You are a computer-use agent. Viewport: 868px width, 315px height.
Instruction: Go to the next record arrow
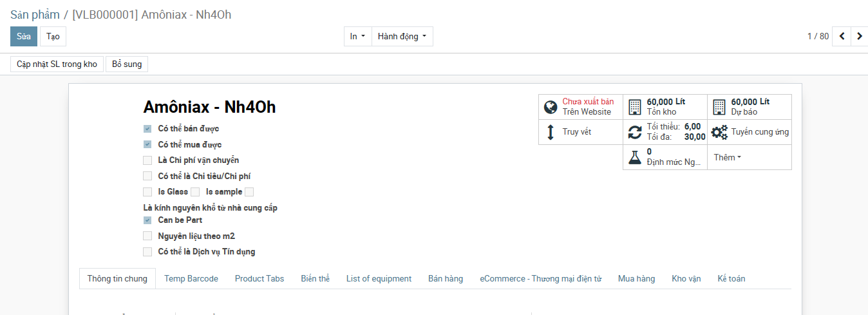coord(860,36)
